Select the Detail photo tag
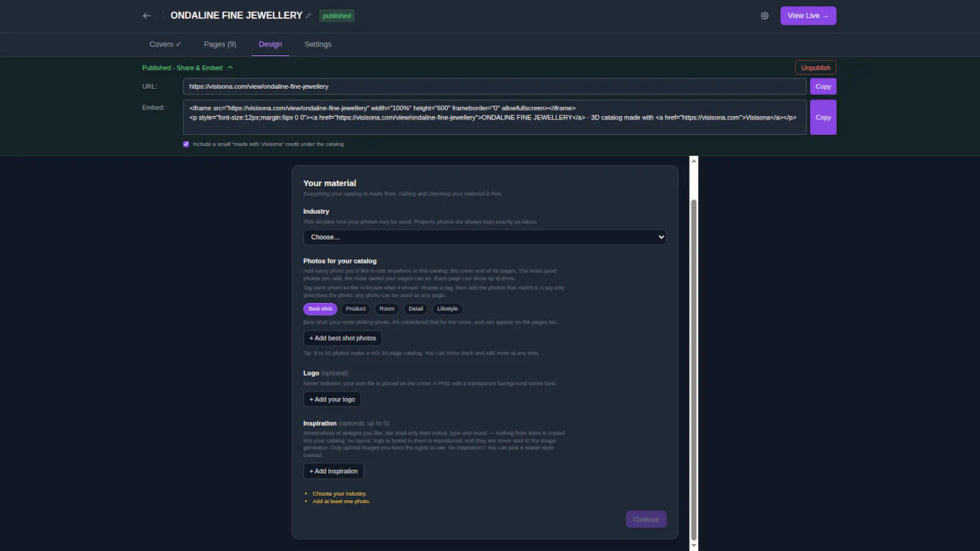Screen dimensions: 980x551 [x=416, y=309]
